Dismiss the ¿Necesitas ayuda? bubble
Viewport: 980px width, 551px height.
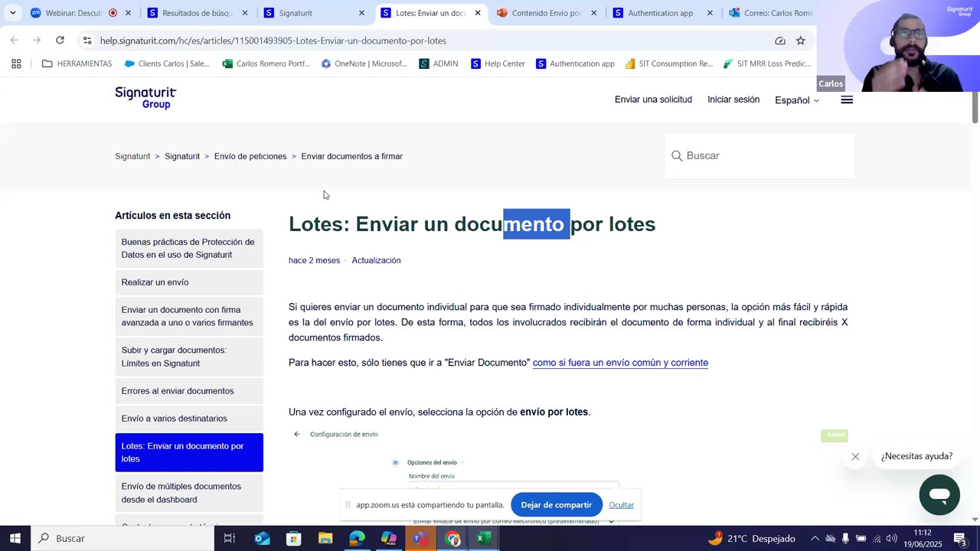click(x=855, y=457)
